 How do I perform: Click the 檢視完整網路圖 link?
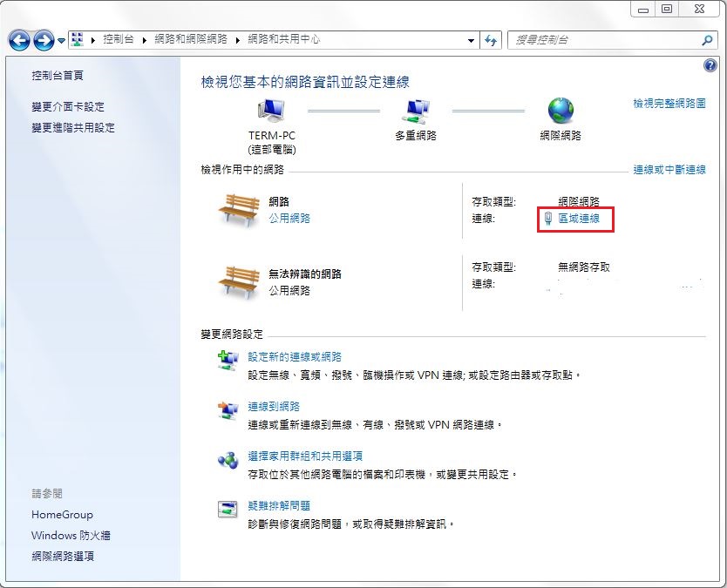(x=669, y=103)
